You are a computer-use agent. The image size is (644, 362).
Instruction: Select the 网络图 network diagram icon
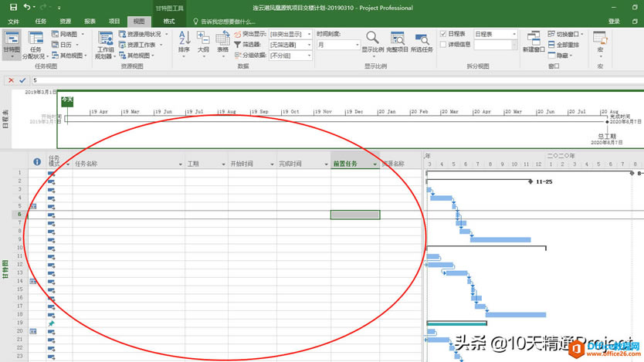click(x=55, y=34)
